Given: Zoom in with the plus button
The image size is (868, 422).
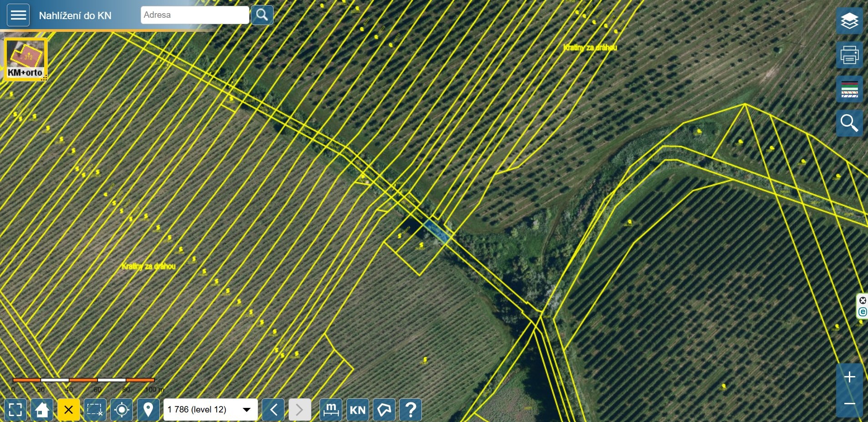Looking at the screenshot, I should tap(849, 377).
